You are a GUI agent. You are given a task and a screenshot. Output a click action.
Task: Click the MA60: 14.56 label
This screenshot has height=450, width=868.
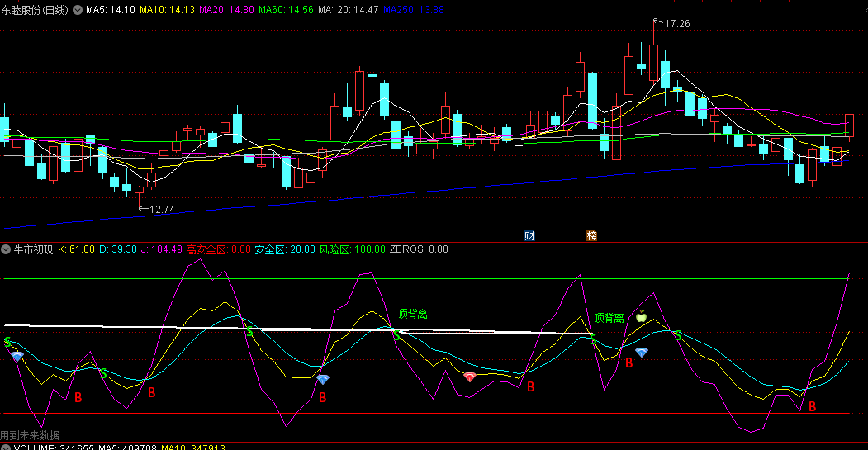click(286, 10)
